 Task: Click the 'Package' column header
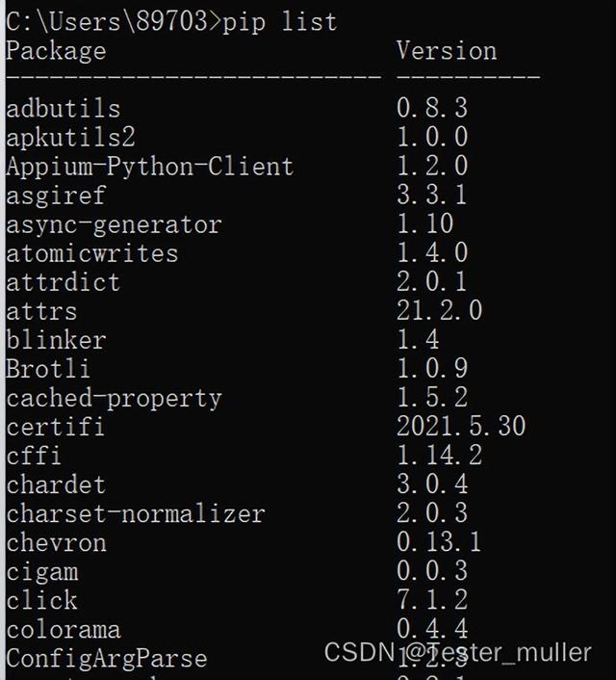click(56, 50)
